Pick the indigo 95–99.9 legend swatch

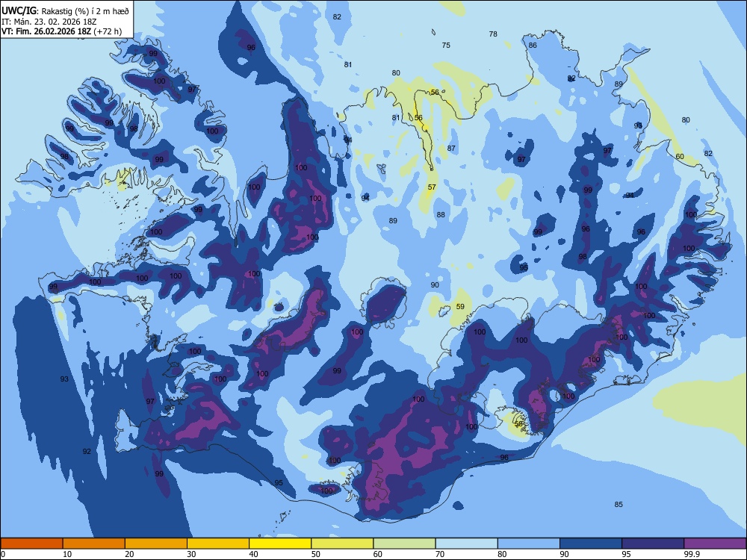click(653, 544)
